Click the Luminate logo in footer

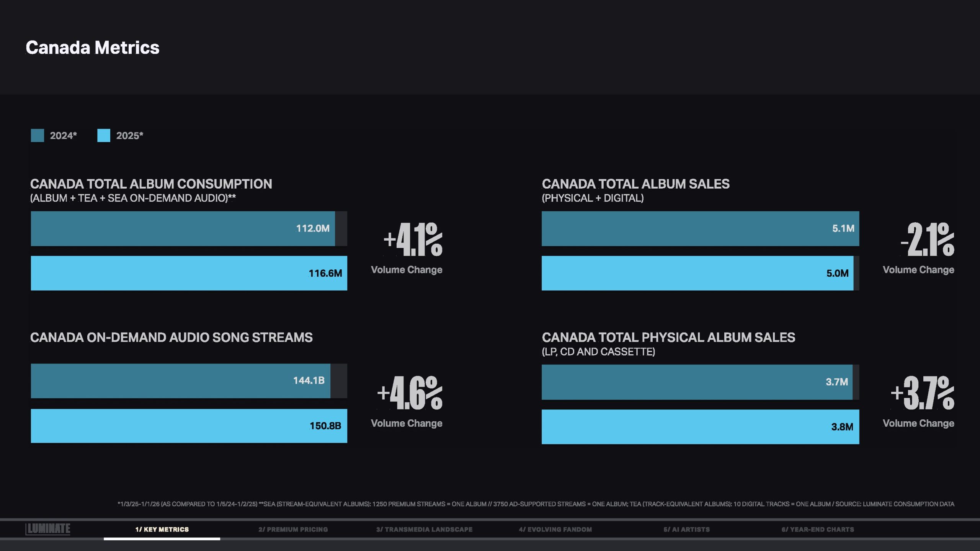coord(48,529)
